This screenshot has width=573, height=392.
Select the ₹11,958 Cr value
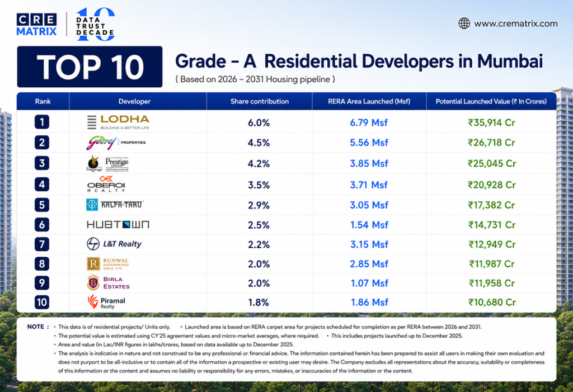[492, 283]
